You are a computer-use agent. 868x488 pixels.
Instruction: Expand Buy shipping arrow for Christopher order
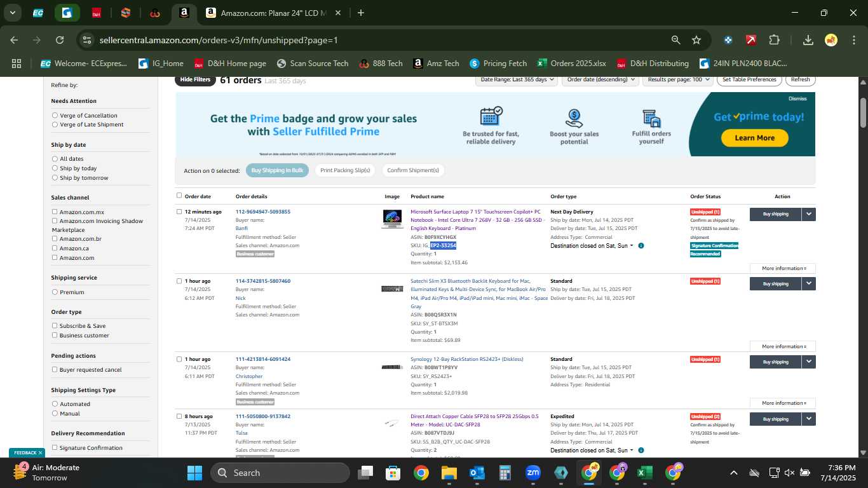pos(809,362)
